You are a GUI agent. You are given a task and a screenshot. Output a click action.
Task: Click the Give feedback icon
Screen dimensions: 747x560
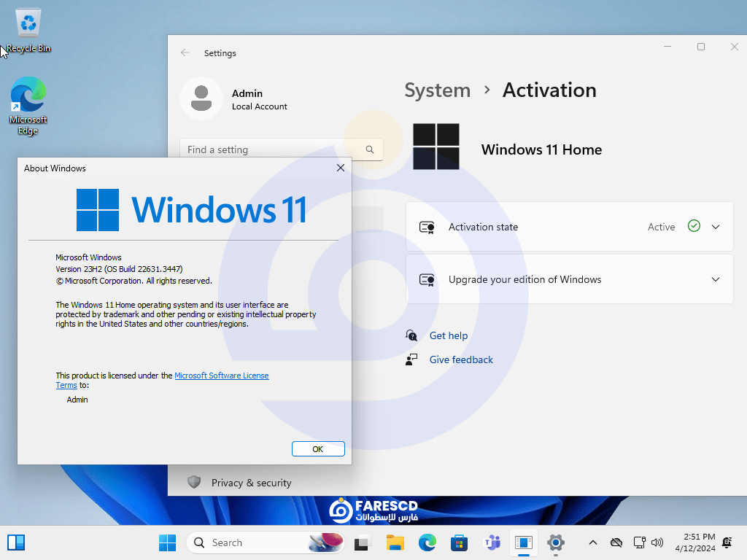tap(411, 359)
